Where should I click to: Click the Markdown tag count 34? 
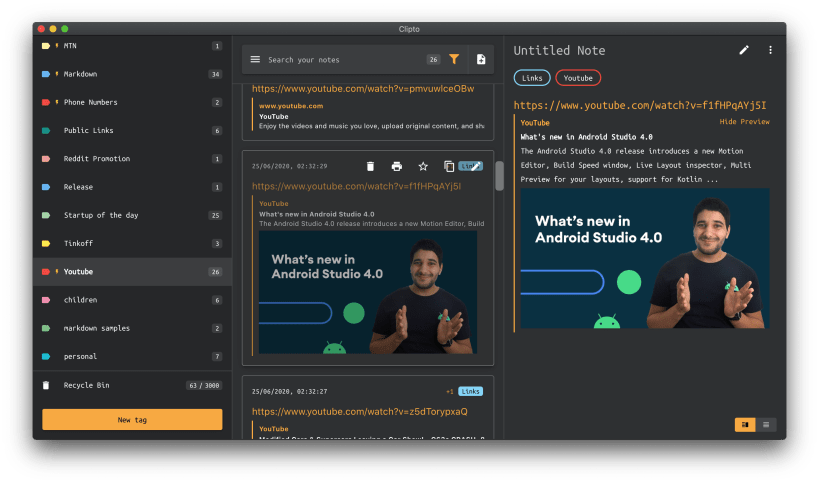coord(215,74)
